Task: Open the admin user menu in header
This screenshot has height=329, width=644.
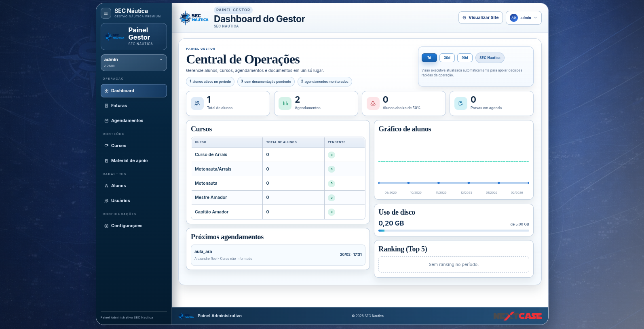Action: 524,18
